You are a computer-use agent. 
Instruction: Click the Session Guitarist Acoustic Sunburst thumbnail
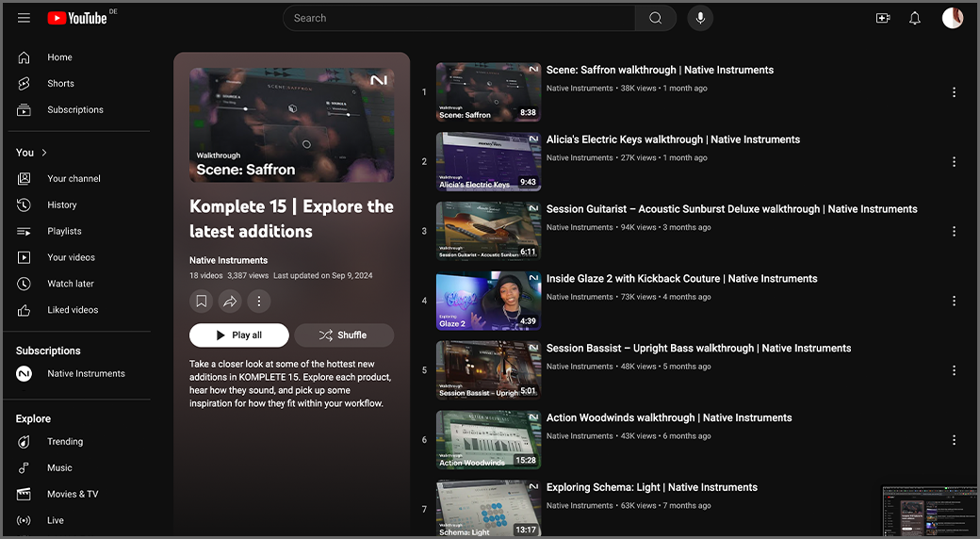point(488,231)
